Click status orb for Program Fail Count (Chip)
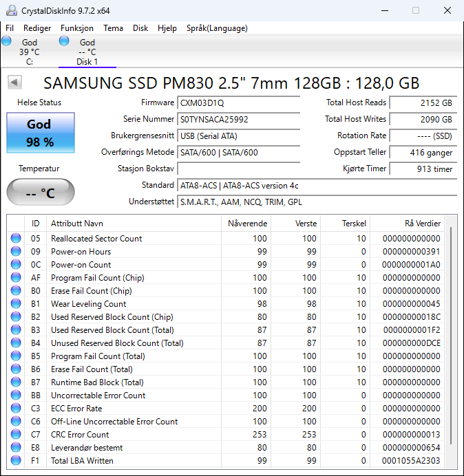This screenshot has height=476, width=464. tap(16, 277)
